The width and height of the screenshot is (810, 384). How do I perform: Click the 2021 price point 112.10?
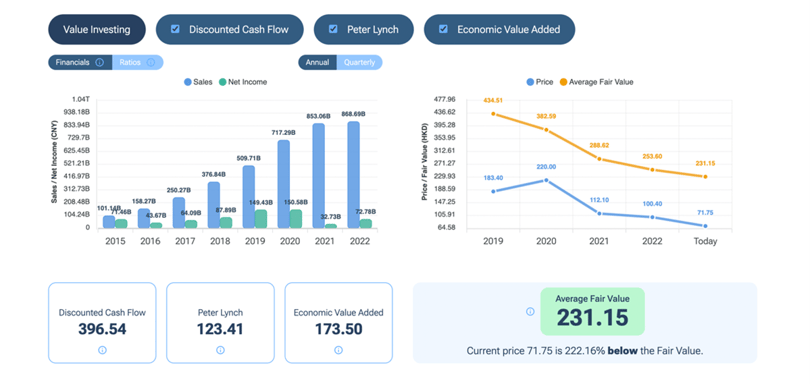pos(599,213)
